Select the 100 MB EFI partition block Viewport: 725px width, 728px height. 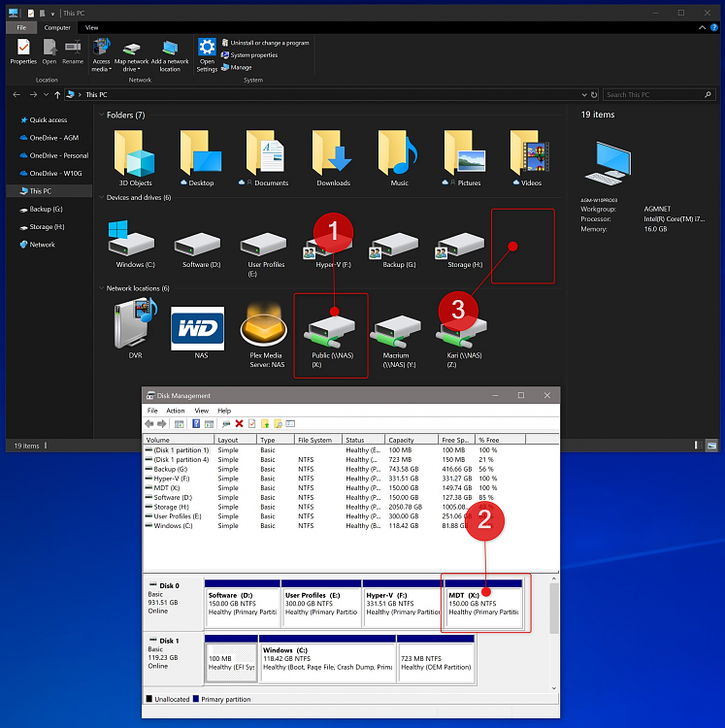pyautogui.click(x=231, y=658)
